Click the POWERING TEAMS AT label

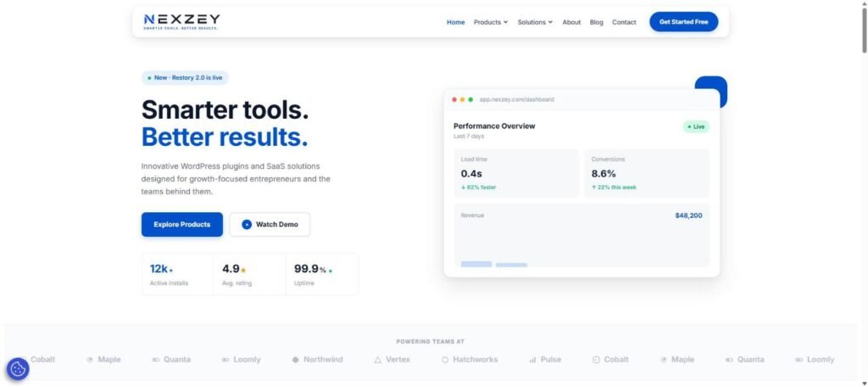click(x=430, y=342)
